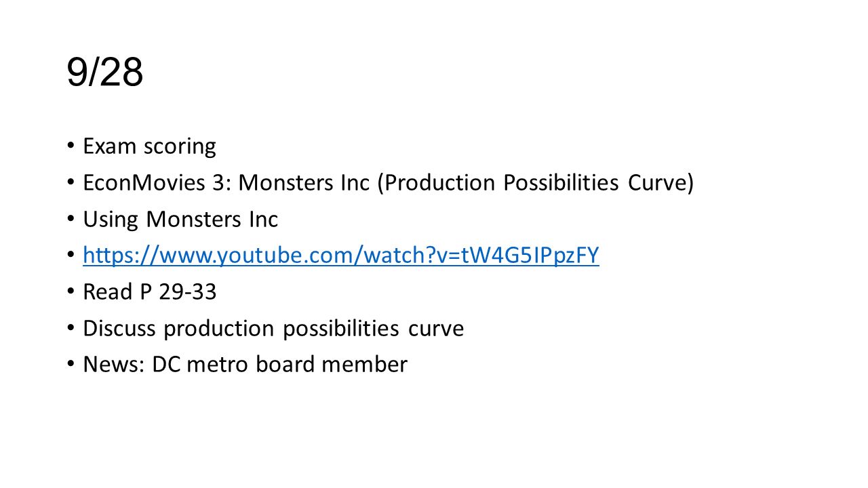This screenshot has width=868, height=488.
Task: Select the Exam scoring bullet text
Action: pos(149,146)
